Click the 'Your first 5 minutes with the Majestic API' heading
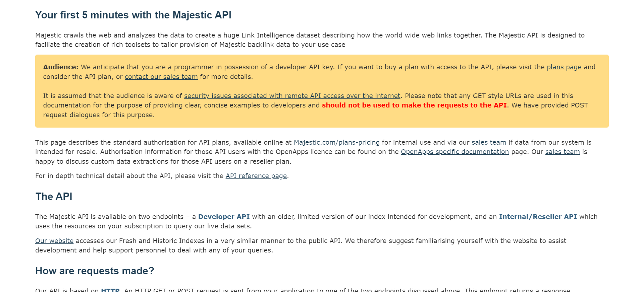This screenshot has height=292, width=644. pos(133,15)
